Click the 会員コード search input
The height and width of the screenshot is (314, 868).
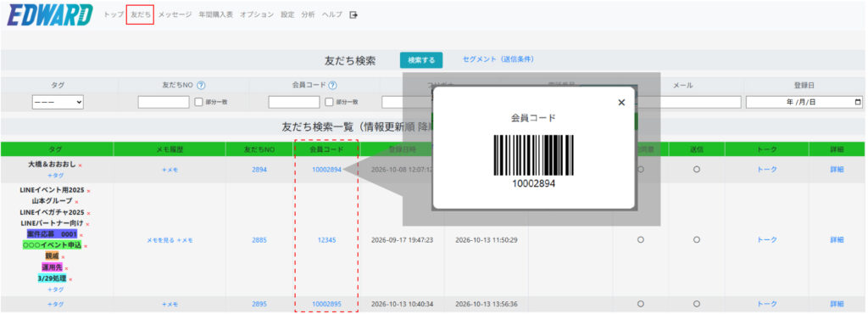tap(294, 103)
